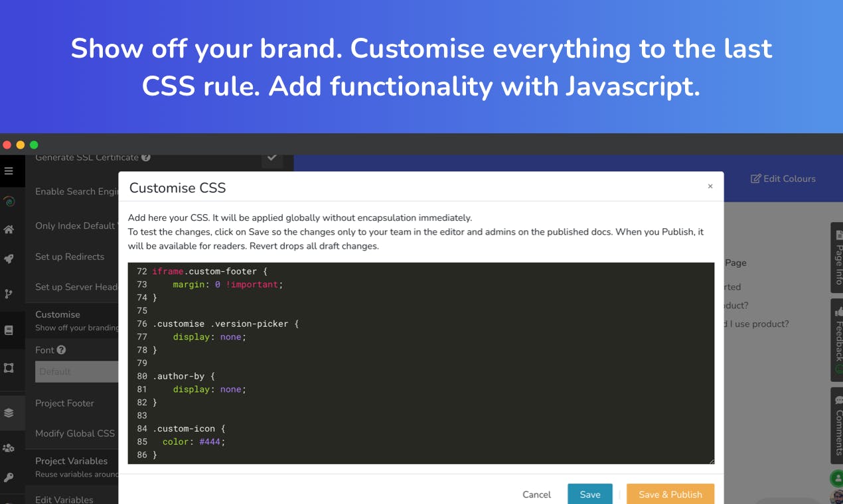Open the layers stack icon in sidebar

9,412
